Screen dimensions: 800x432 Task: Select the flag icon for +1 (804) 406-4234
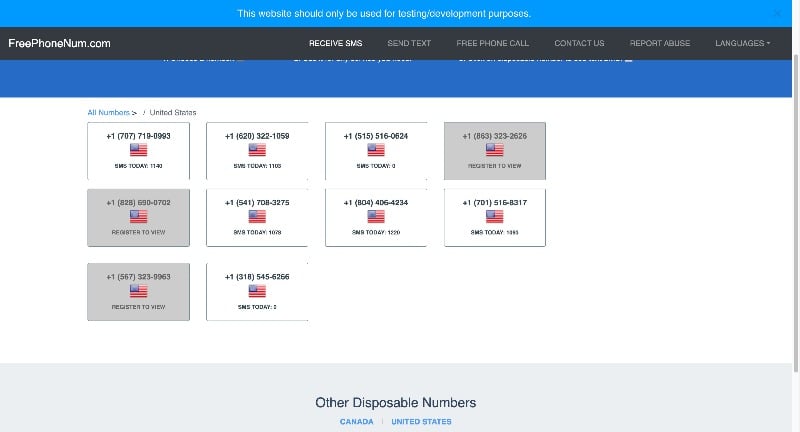tap(376, 216)
